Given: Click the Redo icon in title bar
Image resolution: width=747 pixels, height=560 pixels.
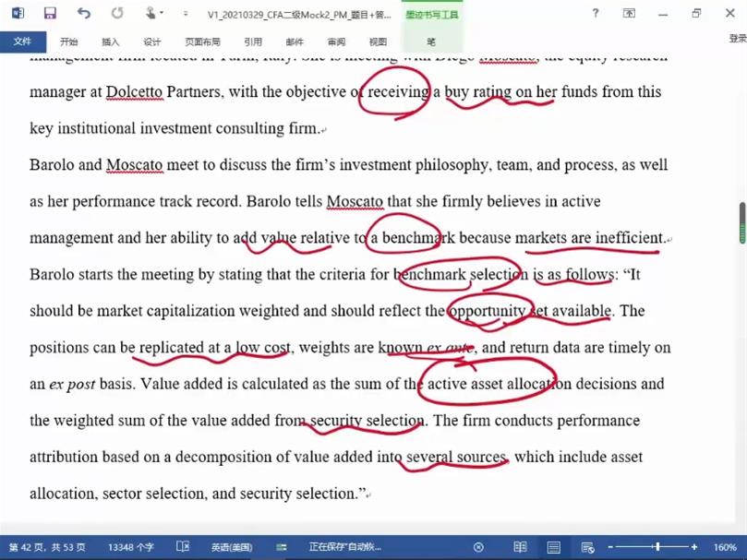Looking at the screenshot, I should point(117,14).
